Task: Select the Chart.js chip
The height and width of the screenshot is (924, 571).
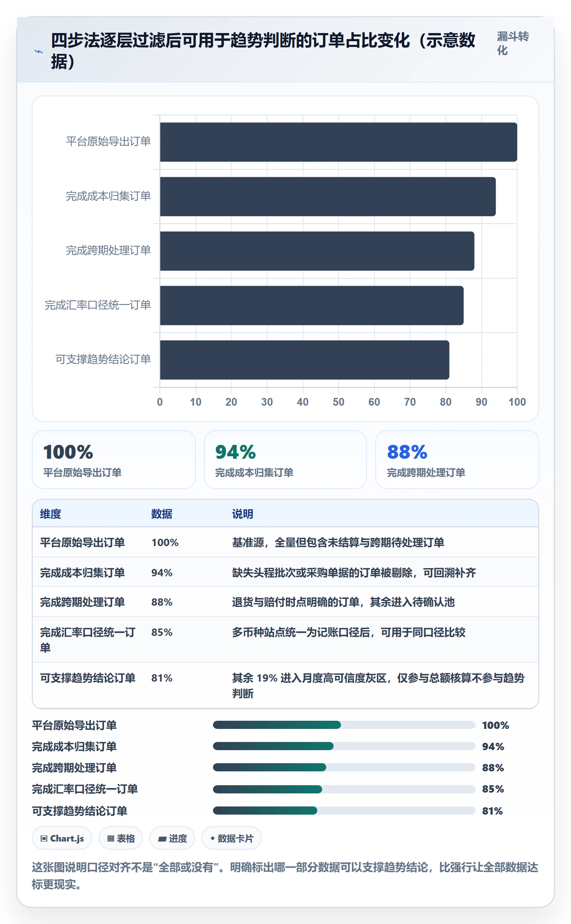Action: point(62,838)
